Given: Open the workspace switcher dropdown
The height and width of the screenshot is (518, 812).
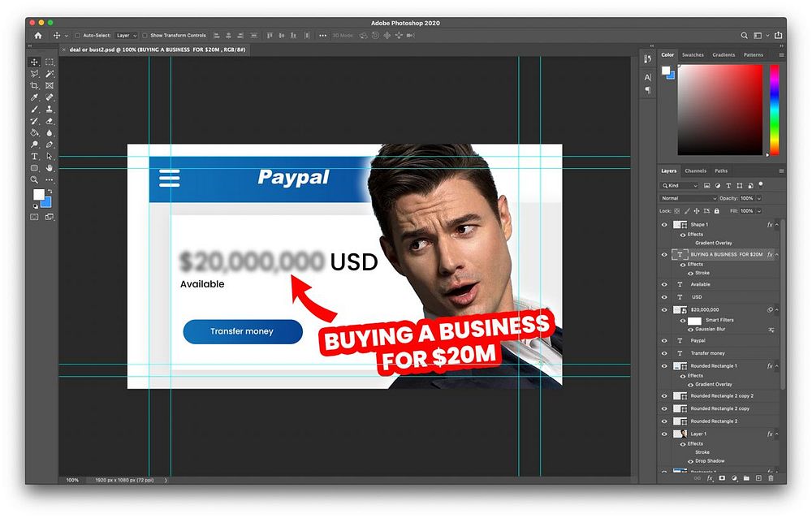Looking at the screenshot, I should [760, 36].
